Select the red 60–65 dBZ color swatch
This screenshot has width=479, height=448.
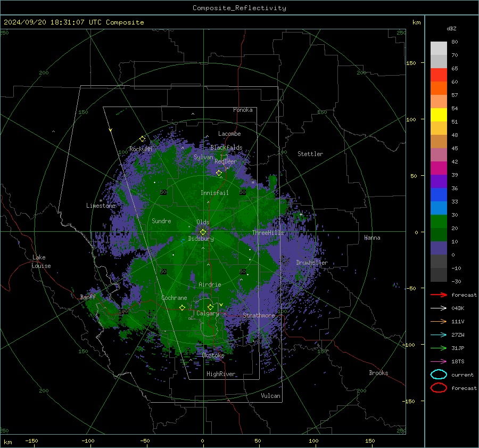click(x=439, y=75)
